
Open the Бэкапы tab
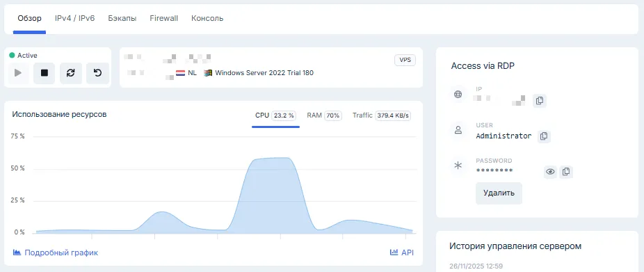[122, 18]
